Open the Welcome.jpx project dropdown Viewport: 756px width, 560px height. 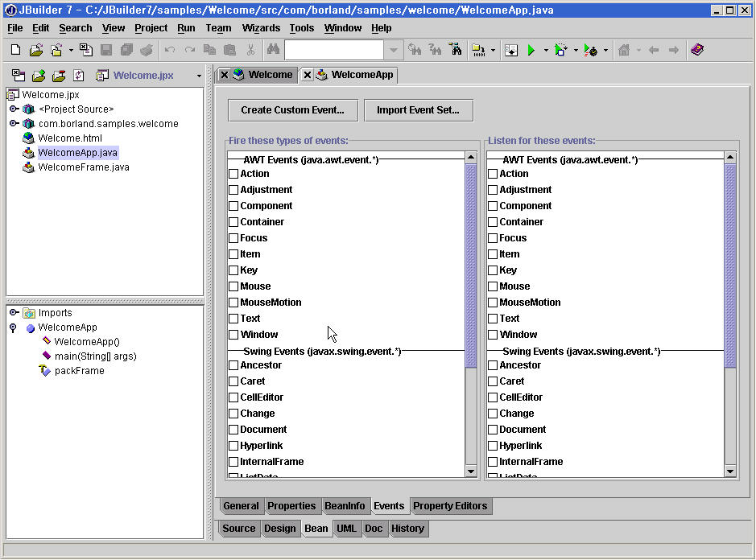pos(199,76)
